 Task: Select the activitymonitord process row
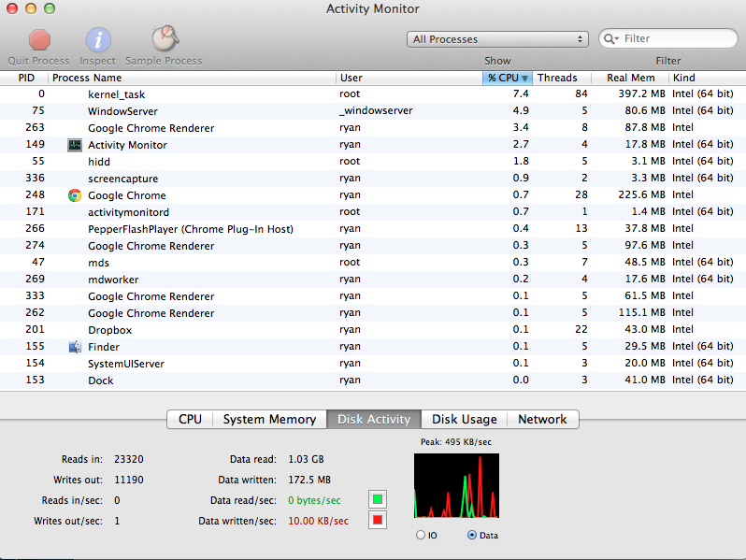click(x=373, y=211)
